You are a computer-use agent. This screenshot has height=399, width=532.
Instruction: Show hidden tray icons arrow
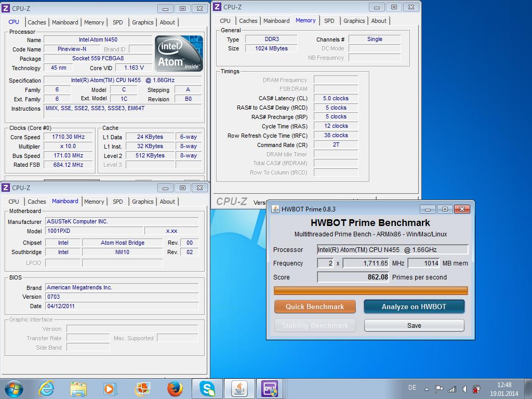tap(427, 389)
